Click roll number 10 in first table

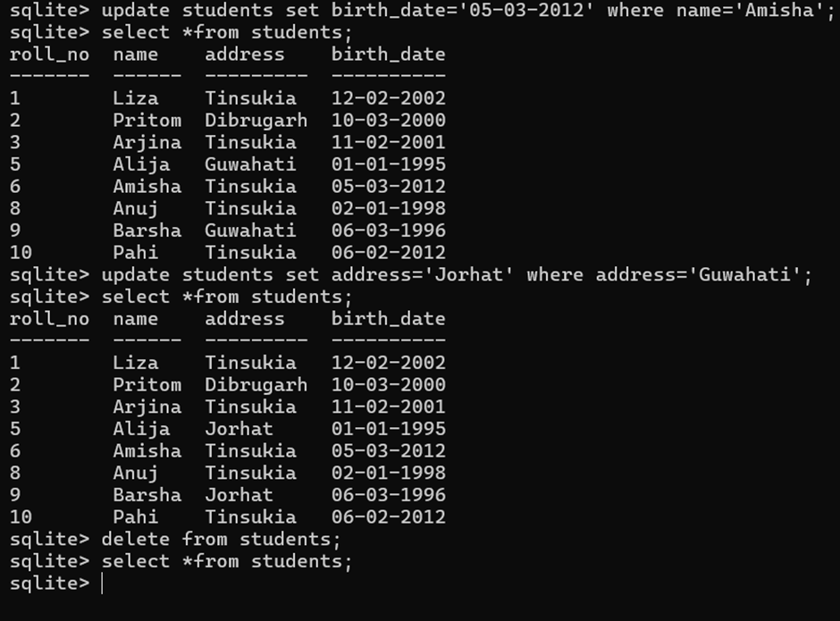[x=21, y=252]
